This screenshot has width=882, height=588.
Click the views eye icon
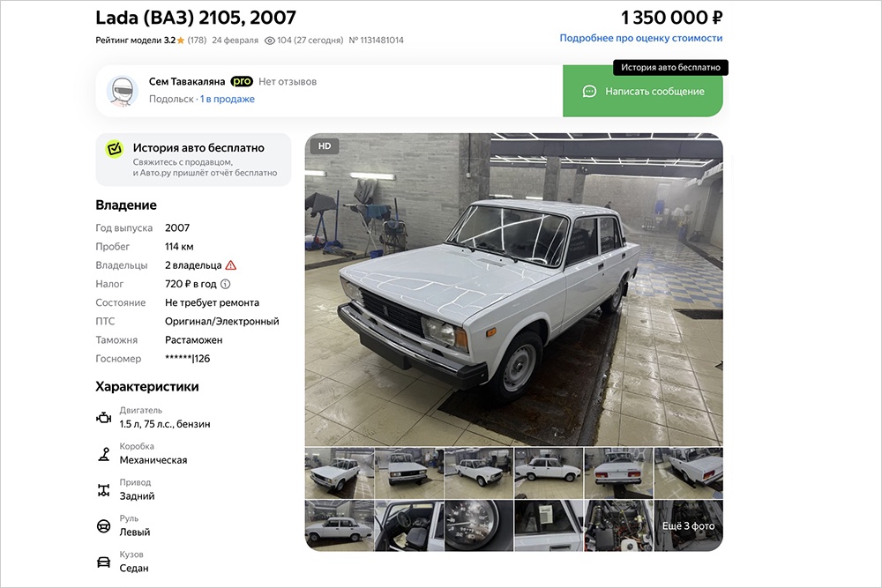pos(269,41)
